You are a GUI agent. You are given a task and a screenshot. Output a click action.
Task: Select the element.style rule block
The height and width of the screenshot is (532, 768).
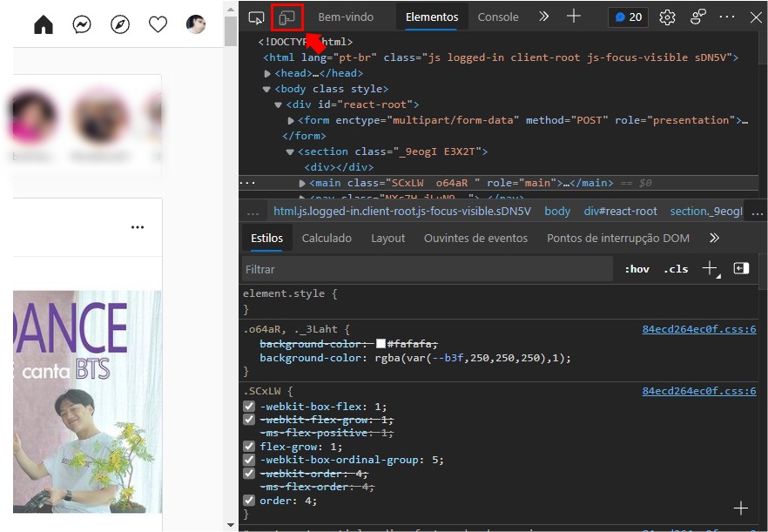click(x=500, y=301)
